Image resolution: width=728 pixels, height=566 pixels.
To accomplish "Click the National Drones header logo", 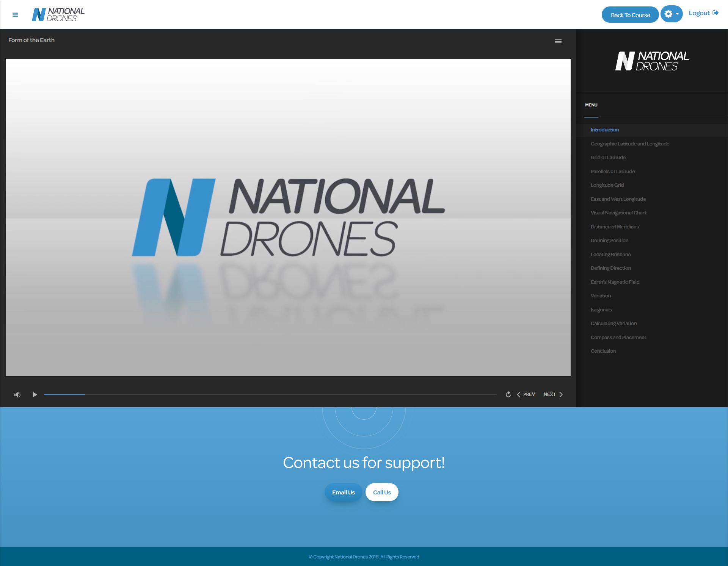I will 58,15.
